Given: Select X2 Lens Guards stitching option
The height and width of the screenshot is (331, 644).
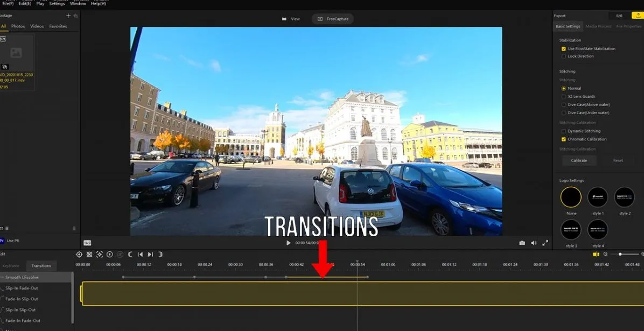Looking at the screenshot, I should [563, 96].
